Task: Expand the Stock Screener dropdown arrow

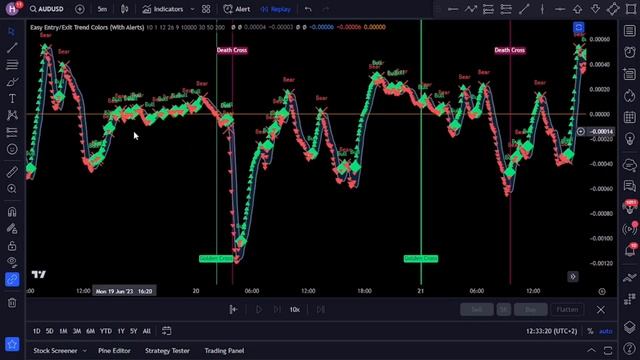Action: coord(84,351)
